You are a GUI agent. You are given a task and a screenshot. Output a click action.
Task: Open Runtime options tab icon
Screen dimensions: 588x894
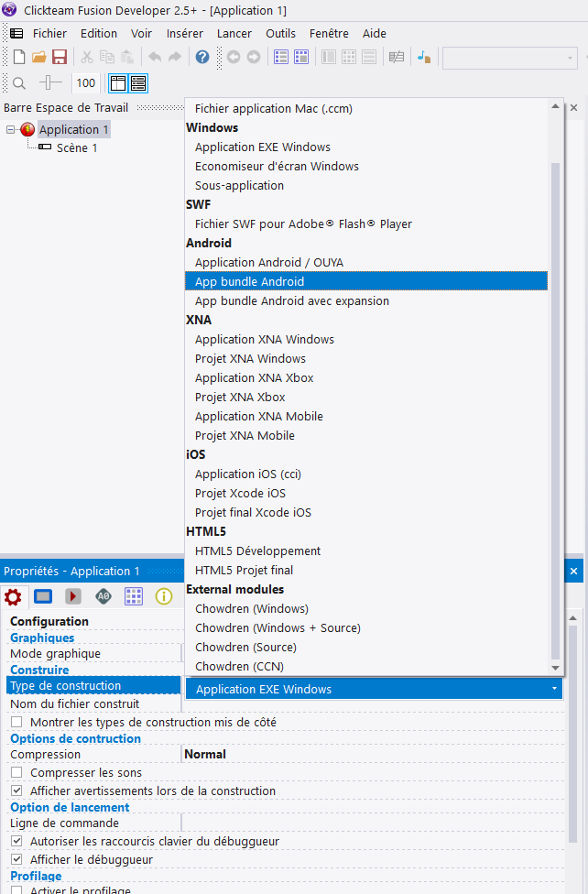click(x=73, y=596)
